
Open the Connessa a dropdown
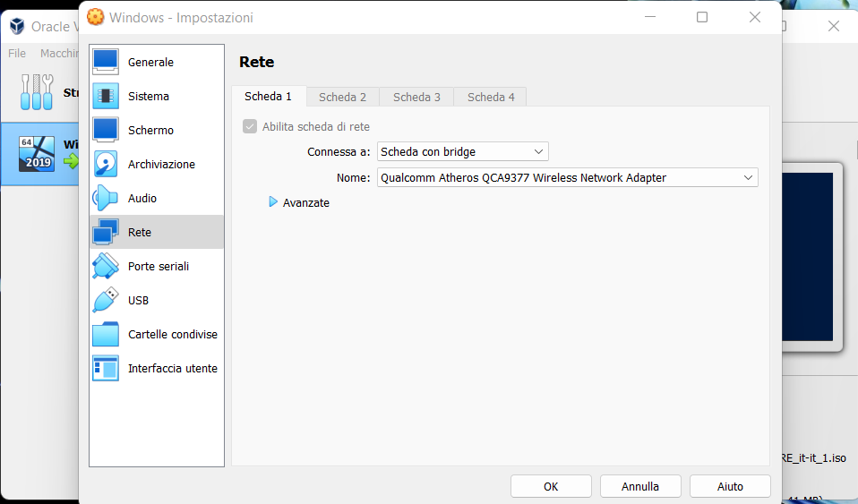462,151
